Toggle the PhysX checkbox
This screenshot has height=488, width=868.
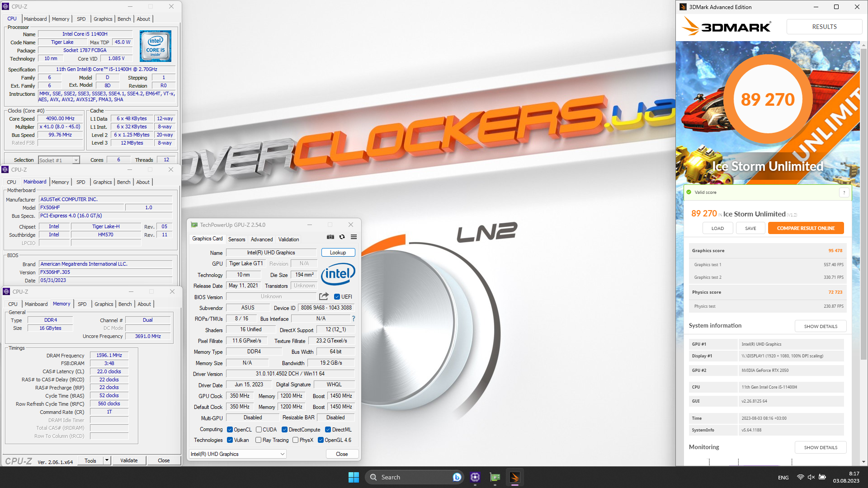pyautogui.click(x=295, y=440)
